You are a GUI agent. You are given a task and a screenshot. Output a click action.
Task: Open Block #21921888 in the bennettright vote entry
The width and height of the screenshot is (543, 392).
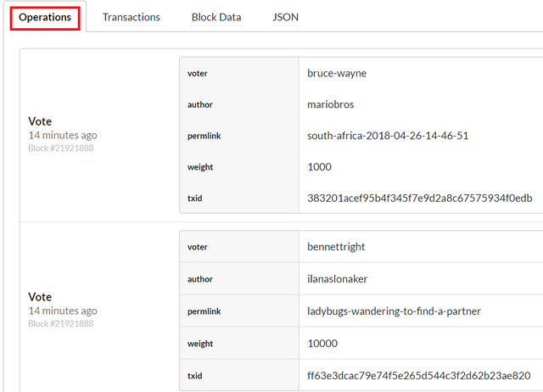(x=60, y=323)
